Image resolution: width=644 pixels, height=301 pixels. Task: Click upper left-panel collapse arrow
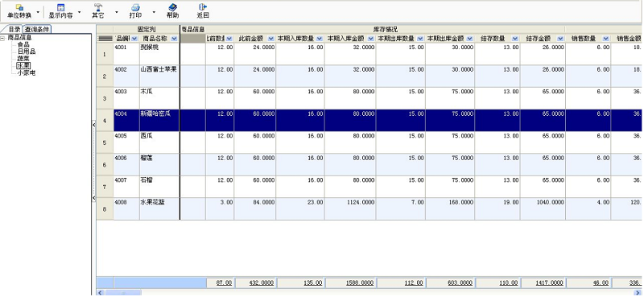tap(93, 125)
